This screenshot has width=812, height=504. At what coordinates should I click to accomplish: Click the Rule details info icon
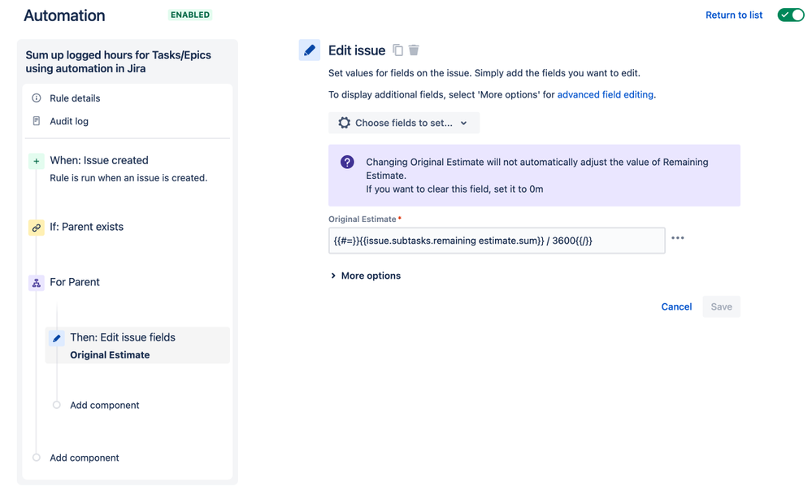click(37, 98)
